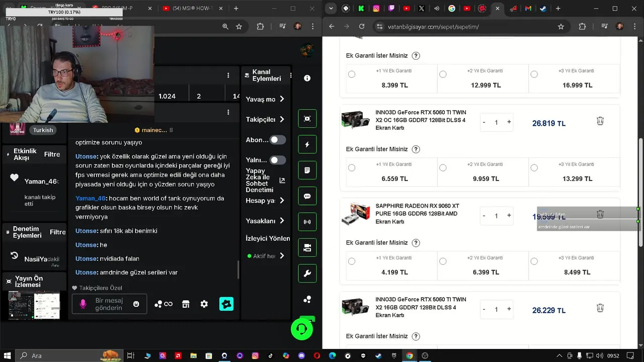Select +3 Yıl Ek Garanti for 16.999 TL

coord(534,74)
